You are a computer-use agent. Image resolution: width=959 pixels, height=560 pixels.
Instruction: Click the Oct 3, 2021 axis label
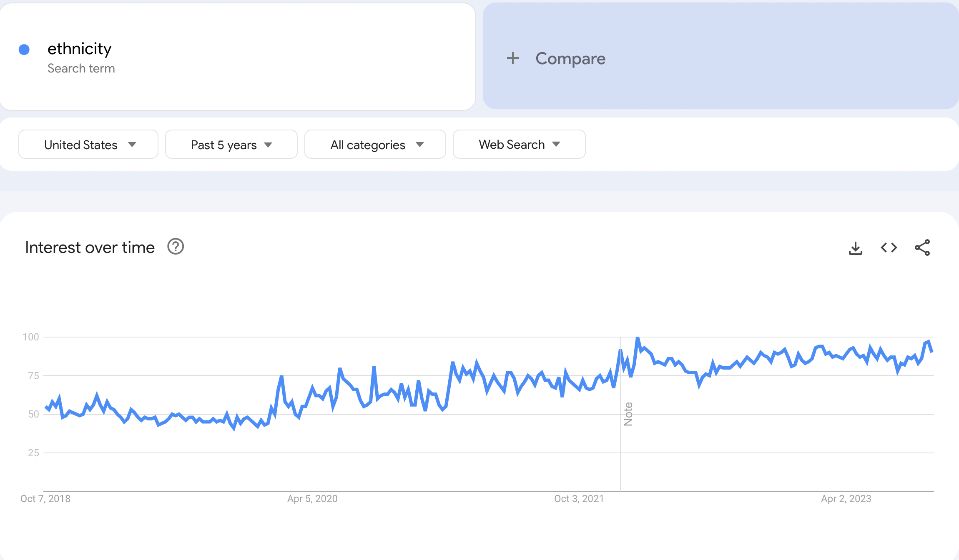click(579, 499)
